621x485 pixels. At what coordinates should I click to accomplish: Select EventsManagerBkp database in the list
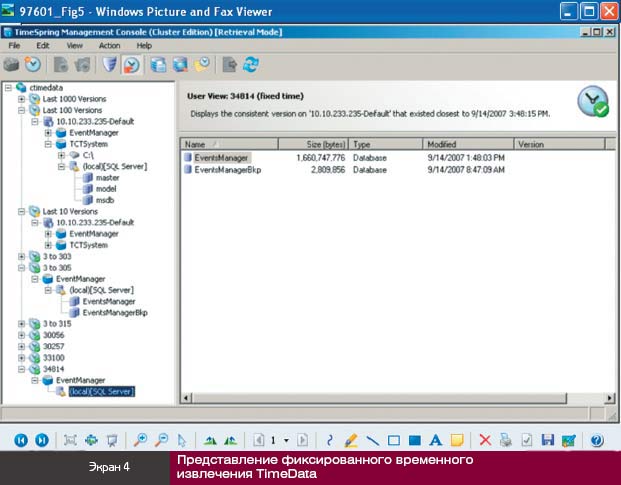(x=228, y=170)
